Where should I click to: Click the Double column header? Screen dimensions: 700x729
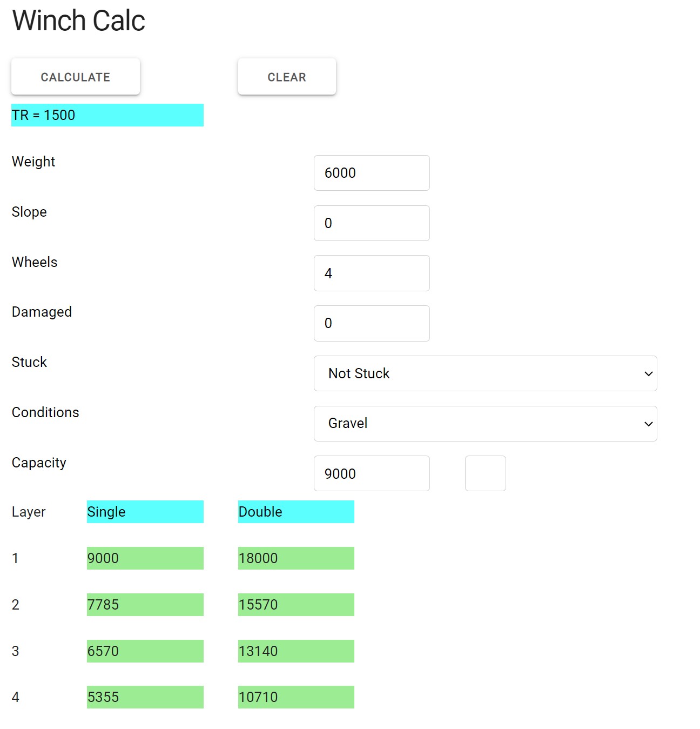coord(296,512)
